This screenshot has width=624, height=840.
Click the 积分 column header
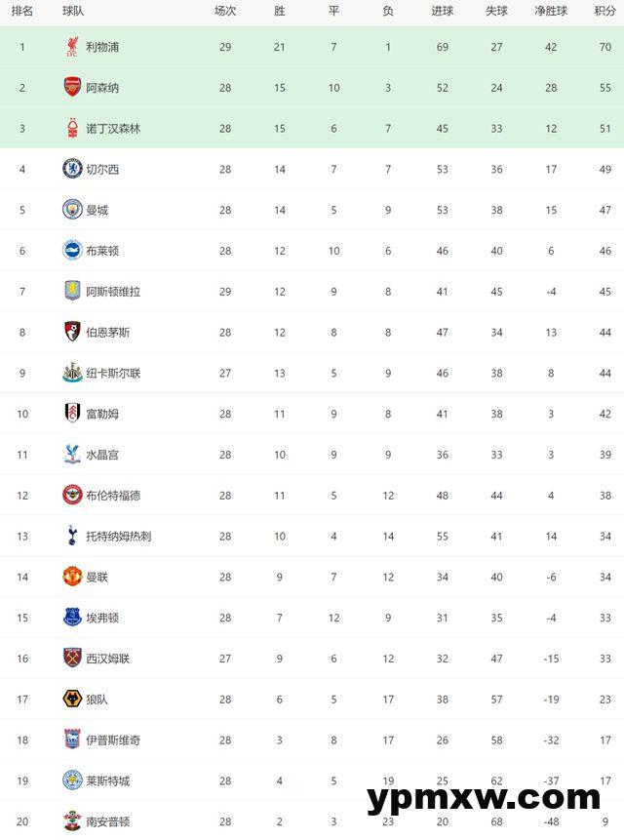click(604, 11)
